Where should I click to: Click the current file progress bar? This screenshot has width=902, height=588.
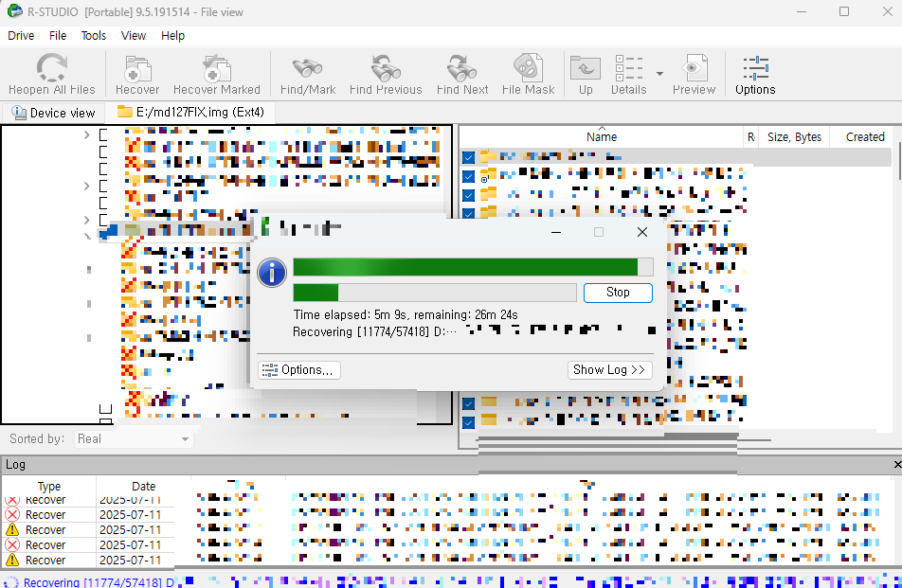tap(434, 293)
